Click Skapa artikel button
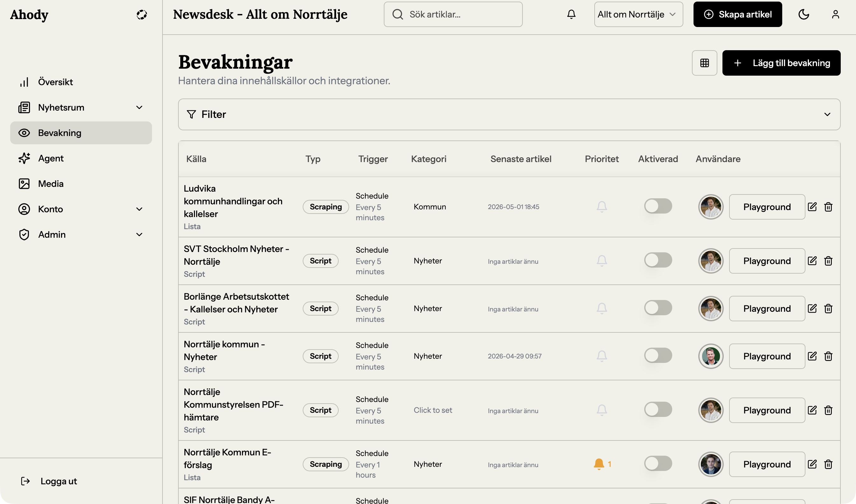856x504 pixels. [737, 14]
